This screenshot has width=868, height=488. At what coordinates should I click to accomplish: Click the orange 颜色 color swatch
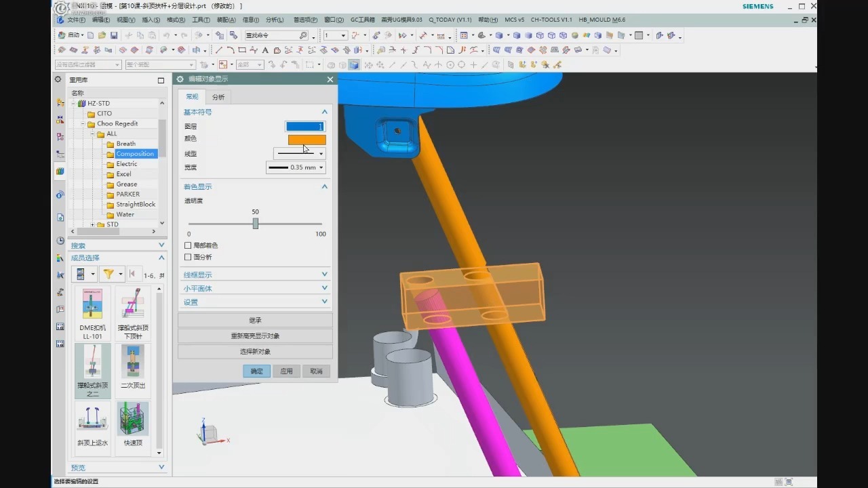tap(307, 140)
